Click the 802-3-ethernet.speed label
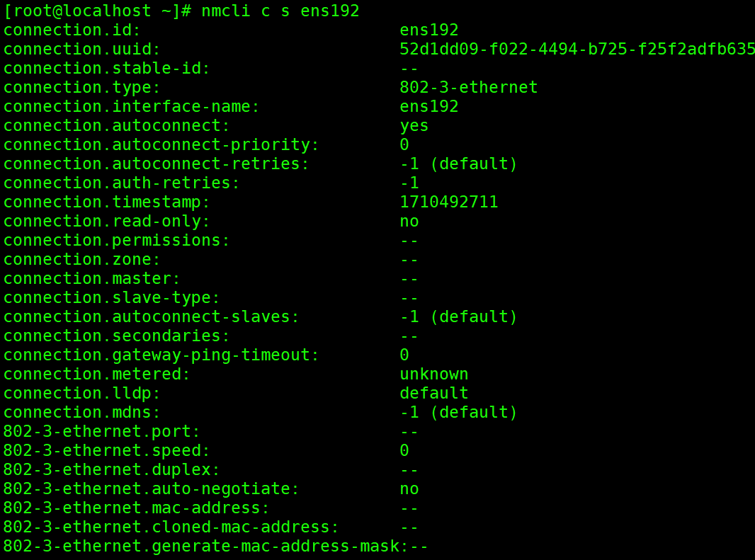The image size is (755, 560). click(x=107, y=450)
